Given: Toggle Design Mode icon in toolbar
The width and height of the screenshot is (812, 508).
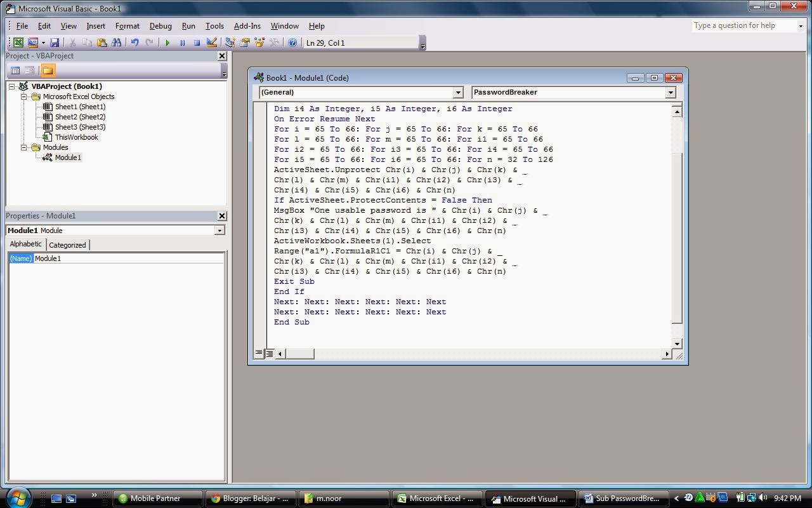Looking at the screenshot, I should (212, 43).
